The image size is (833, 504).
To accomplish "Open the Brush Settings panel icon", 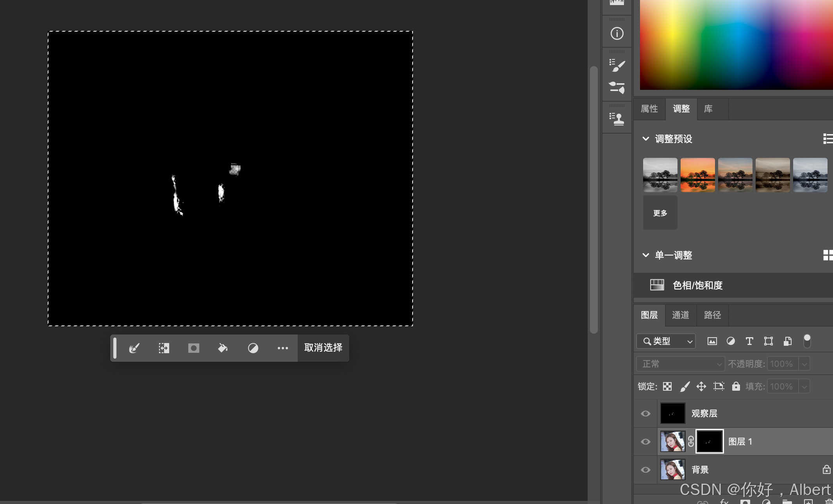I will (617, 65).
